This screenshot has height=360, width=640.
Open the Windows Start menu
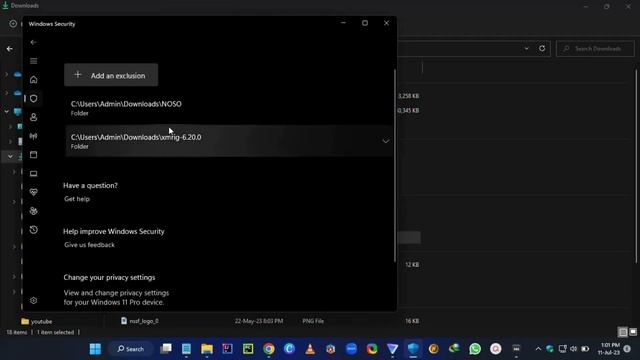[96, 349]
